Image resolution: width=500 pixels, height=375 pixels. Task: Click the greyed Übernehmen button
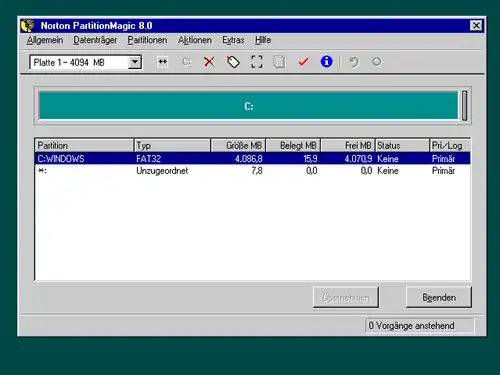[x=346, y=297]
